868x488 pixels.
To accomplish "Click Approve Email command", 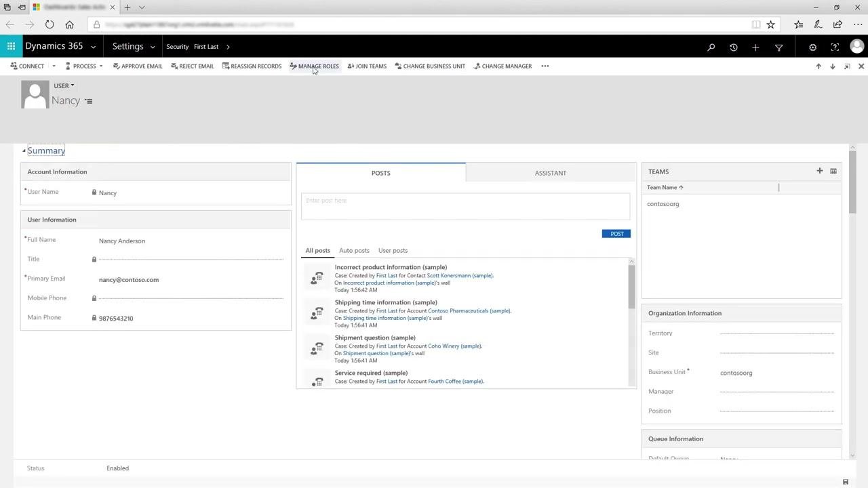I will coord(138,66).
